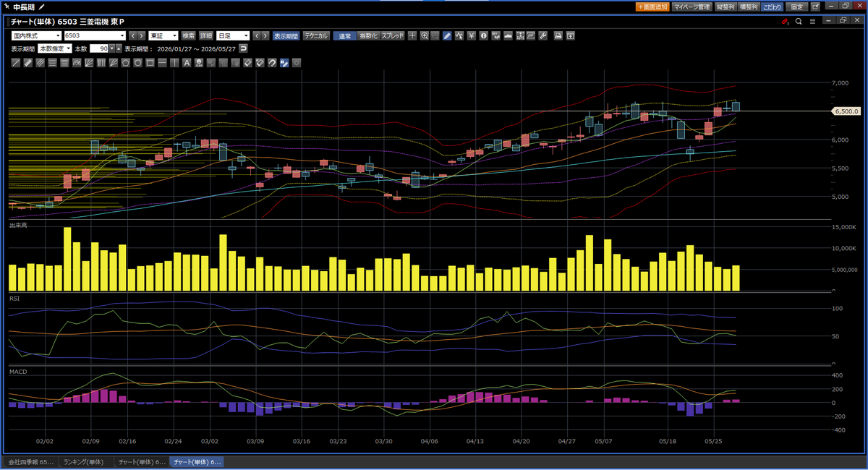Screen dimensions: 868x470
Task: Click the crosshair cursor icon
Action: pyautogui.click(x=412, y=35)
